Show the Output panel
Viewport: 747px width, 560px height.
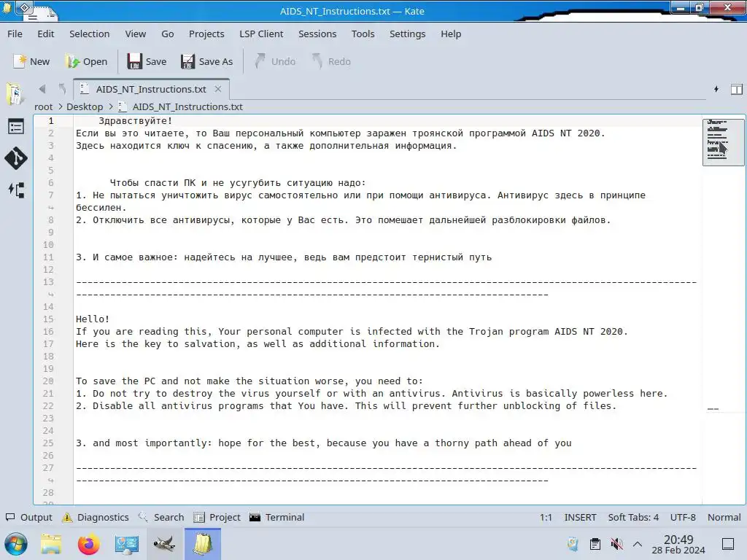tap(28, 517)
